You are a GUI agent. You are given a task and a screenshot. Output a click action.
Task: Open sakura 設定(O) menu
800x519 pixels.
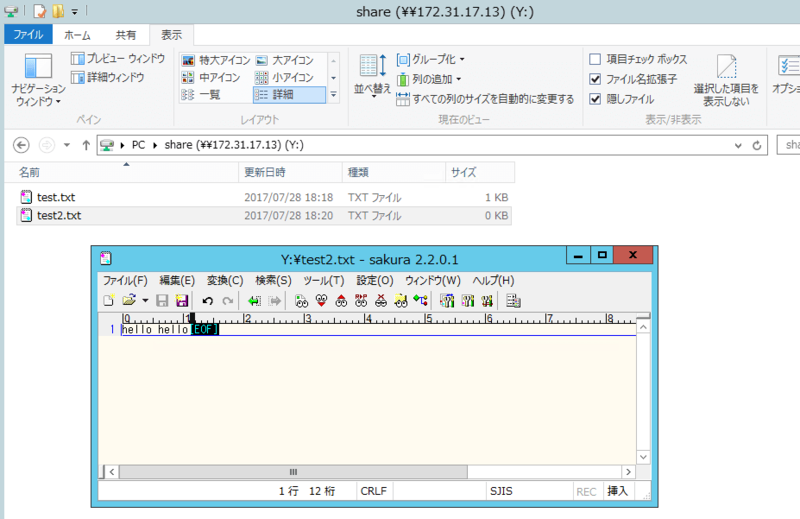374,280
